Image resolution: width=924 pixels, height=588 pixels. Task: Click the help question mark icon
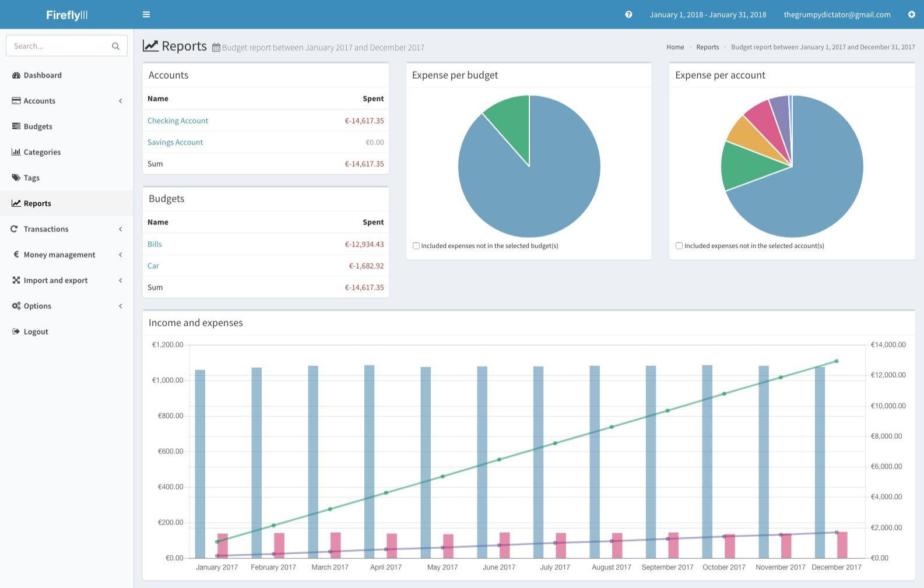(628, 15)
